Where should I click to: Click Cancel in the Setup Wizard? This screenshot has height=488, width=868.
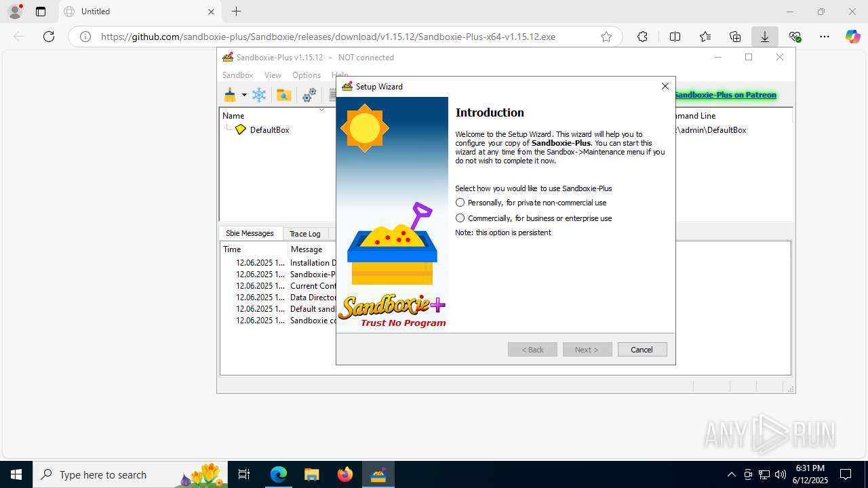(x=642, y=350)
